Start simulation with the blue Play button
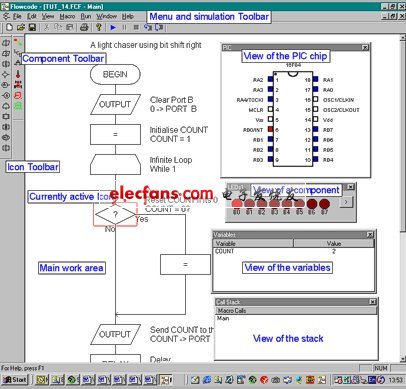This screenshot has height=389, width=406. pyautogui.click(x=113, y=28)
